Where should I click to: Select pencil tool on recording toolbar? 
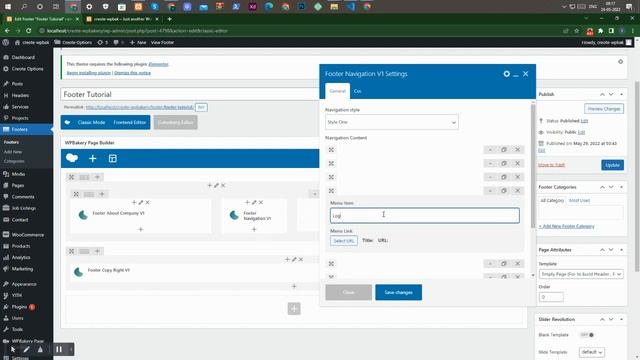tap(27, 349)
